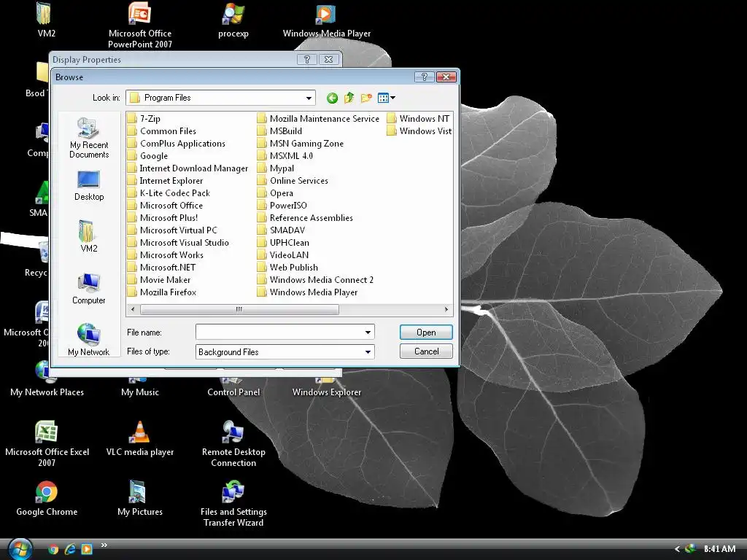Select the Movie Maker folder
The width and height of the screenshot is (747, 560).
click(159, 279)
